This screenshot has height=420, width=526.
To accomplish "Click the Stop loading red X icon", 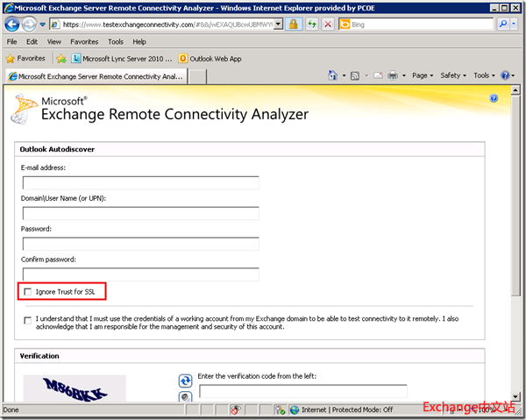I will click(x=328, y=25).
